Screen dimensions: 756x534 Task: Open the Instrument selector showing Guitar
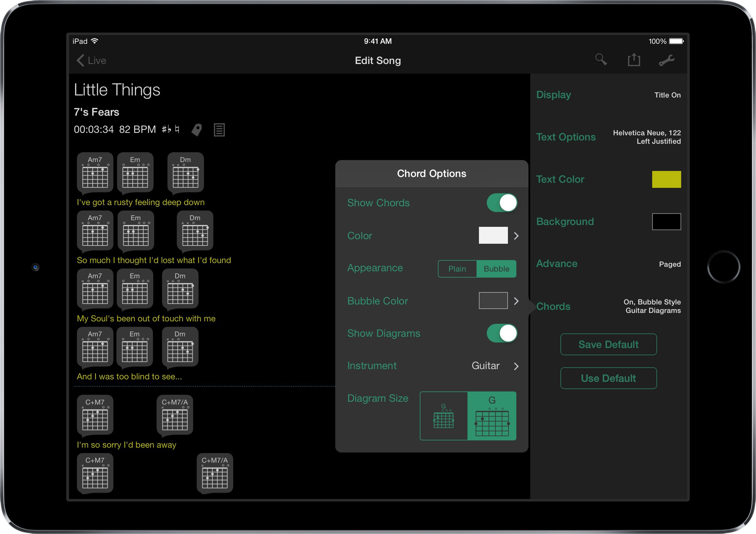[485, 365]
